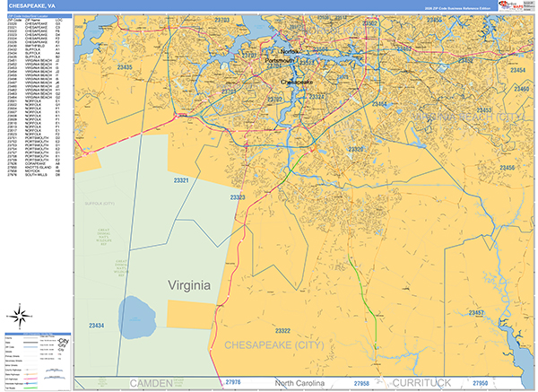Click the largest 'City' sample in the legend
The image size is (538, 392).
click(63, 342)
